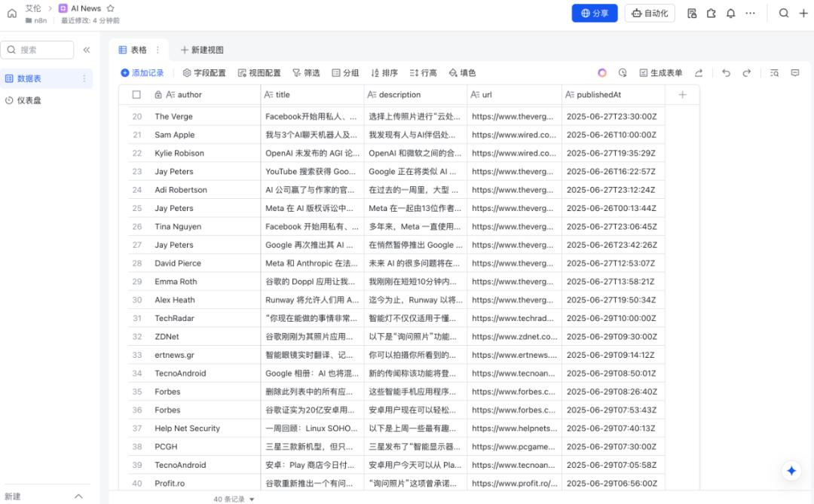Viewport: 814px width, 504px height.
Task: Click the publishedAt column header
Action: pos(613,94)
